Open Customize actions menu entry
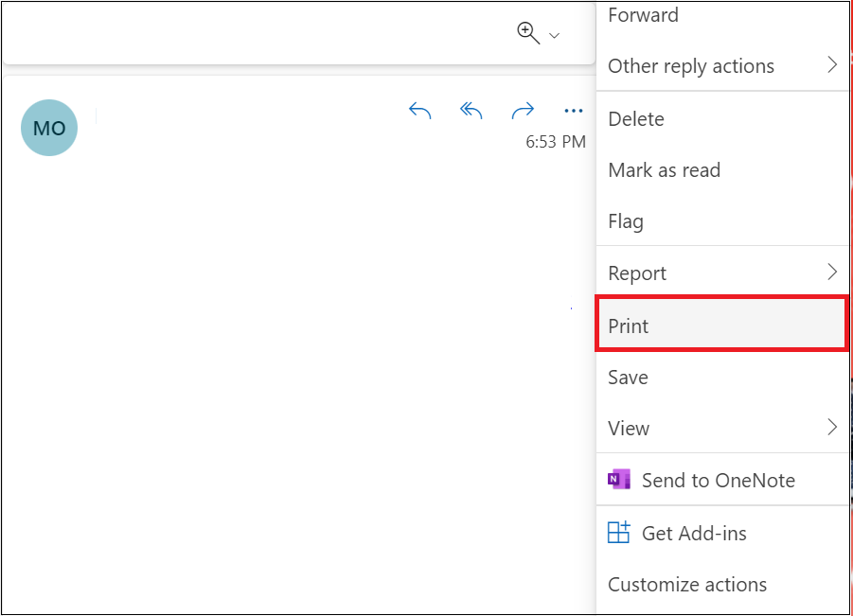The image size is (853, 616). click(722, 585)
